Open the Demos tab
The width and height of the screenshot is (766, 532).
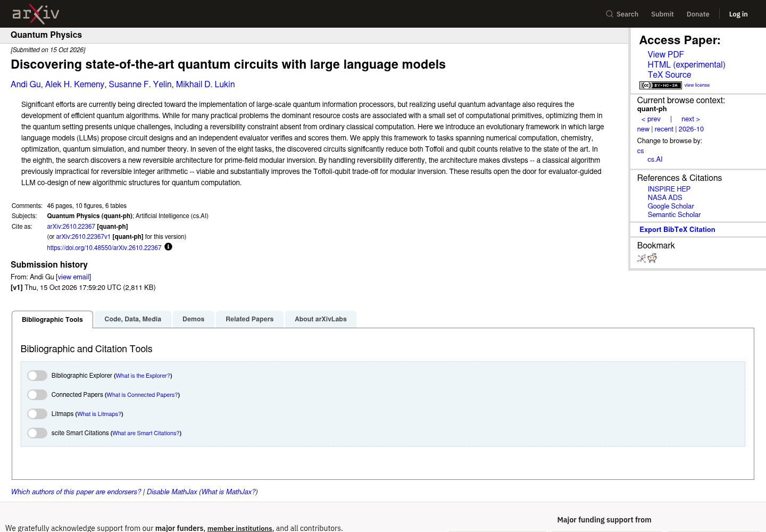[x=193, y=319]
